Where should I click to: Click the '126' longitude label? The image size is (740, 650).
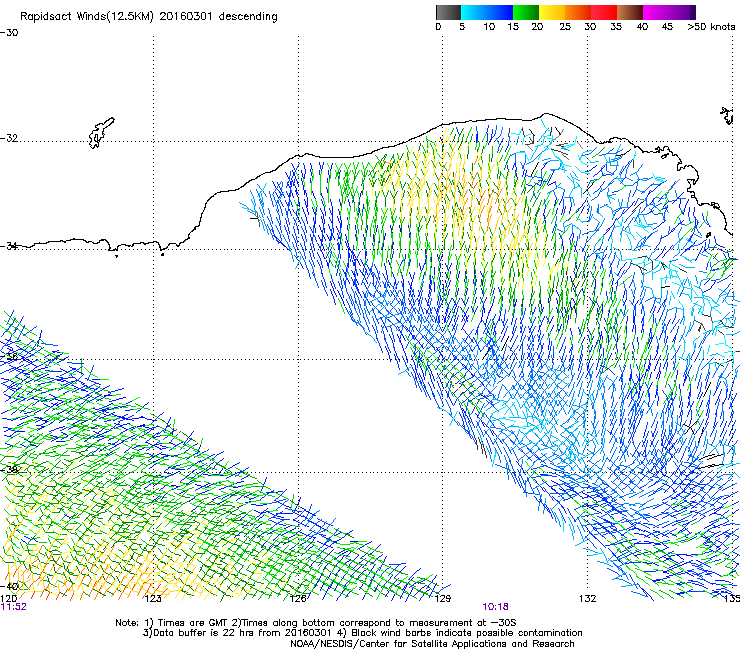tap(298, 599)
